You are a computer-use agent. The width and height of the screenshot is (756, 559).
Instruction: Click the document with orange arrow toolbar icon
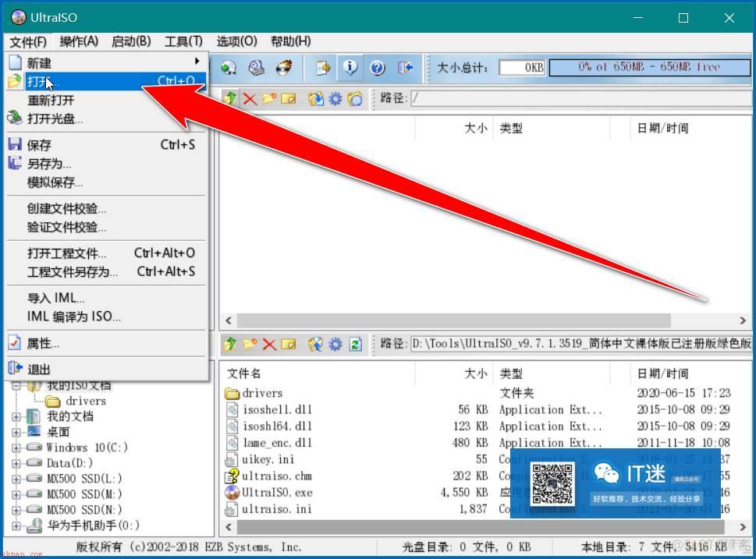tap(323, 68)
